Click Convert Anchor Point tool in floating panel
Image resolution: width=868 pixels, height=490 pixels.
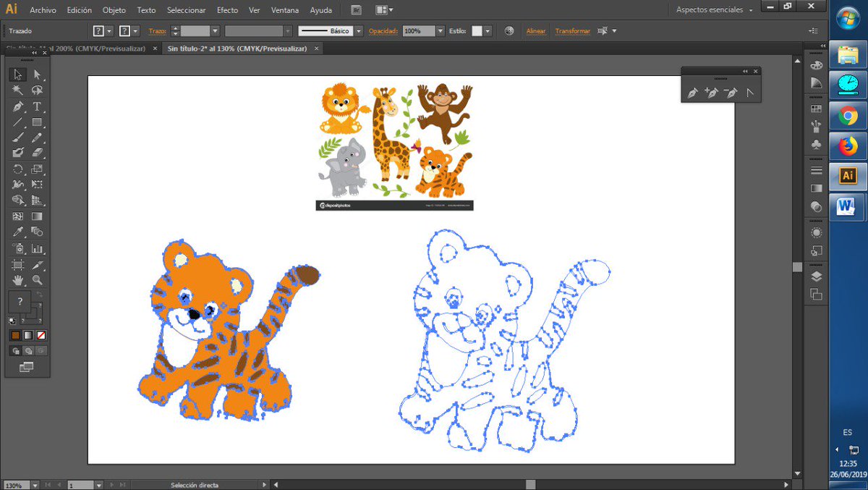coord(750,93)
